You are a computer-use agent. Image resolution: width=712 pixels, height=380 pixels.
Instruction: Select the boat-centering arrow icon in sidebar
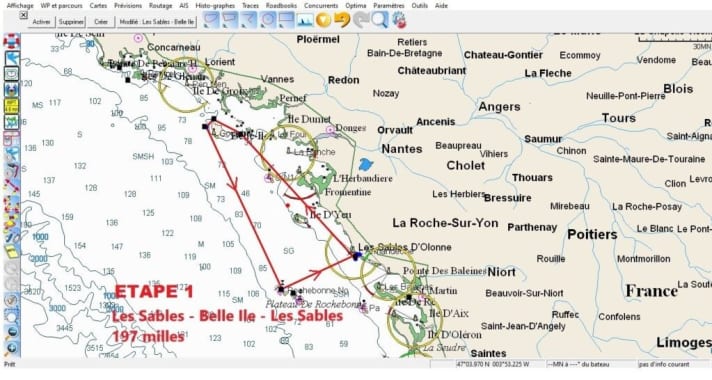[x=11, y=58]
